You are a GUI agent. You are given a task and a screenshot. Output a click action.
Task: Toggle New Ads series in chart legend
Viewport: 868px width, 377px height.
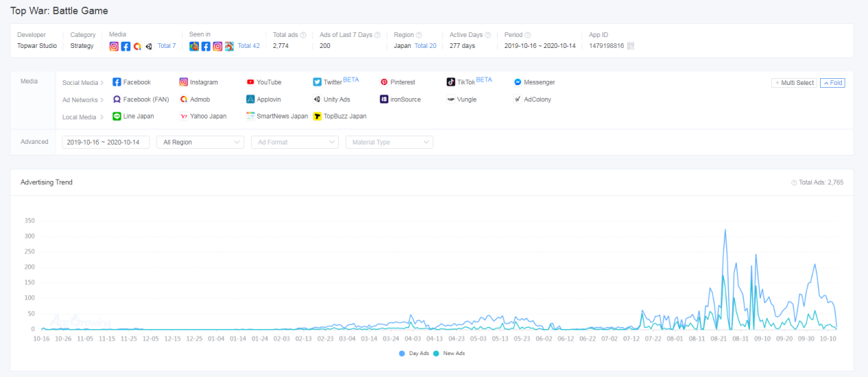pos(449,354)
